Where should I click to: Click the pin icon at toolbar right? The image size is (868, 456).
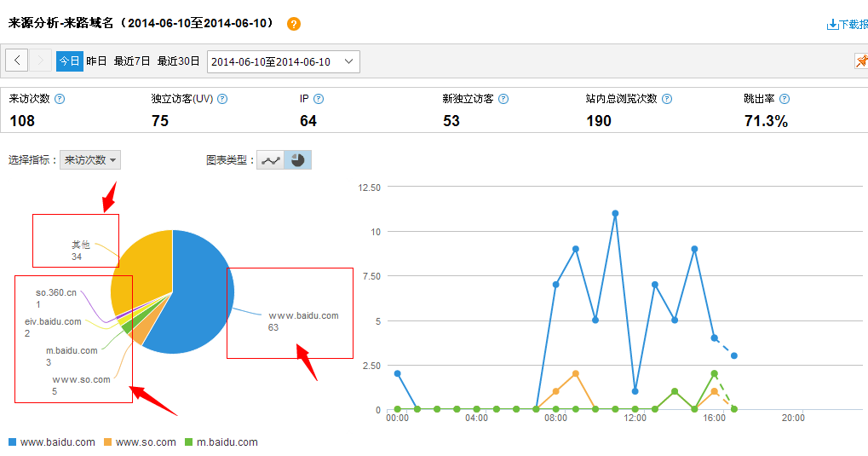(861, 61)
